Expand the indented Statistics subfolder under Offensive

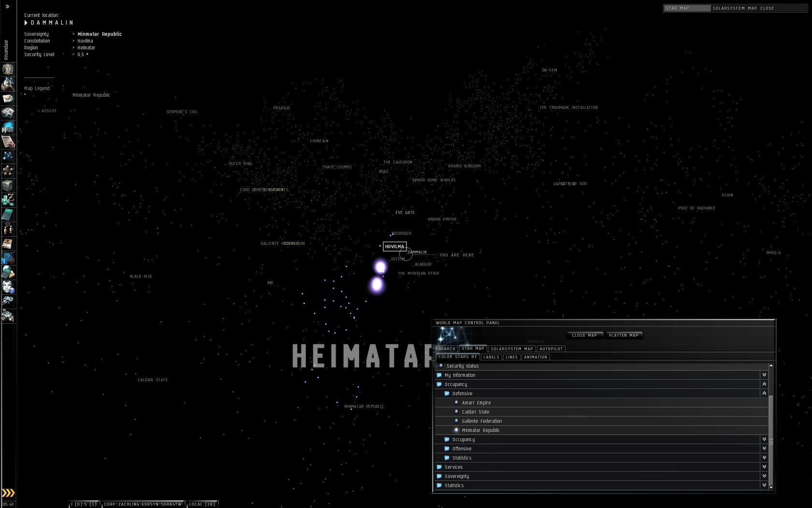(764, 458)
